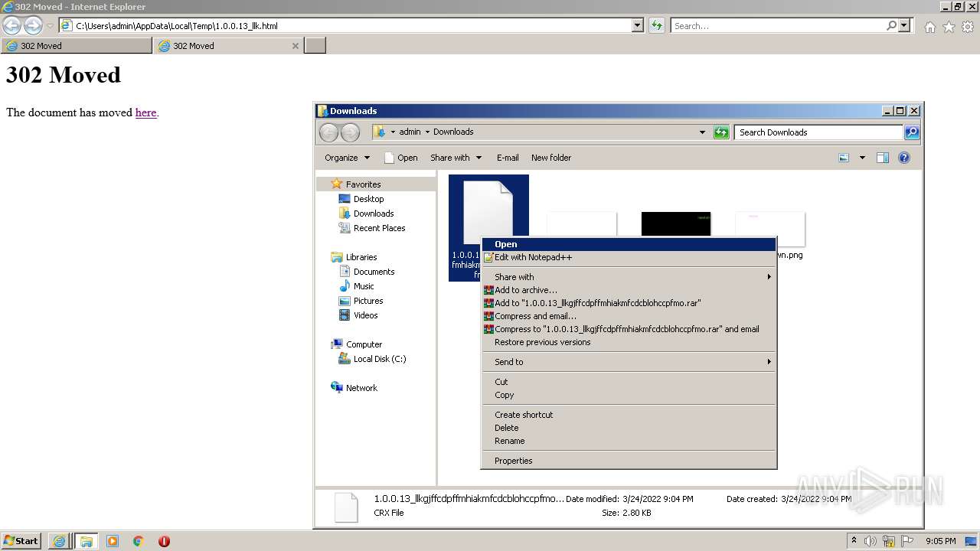Open the IE favorites star icon
Image resolution: width=980 pixels, height=551 pixels.
[x=949, y=27]
